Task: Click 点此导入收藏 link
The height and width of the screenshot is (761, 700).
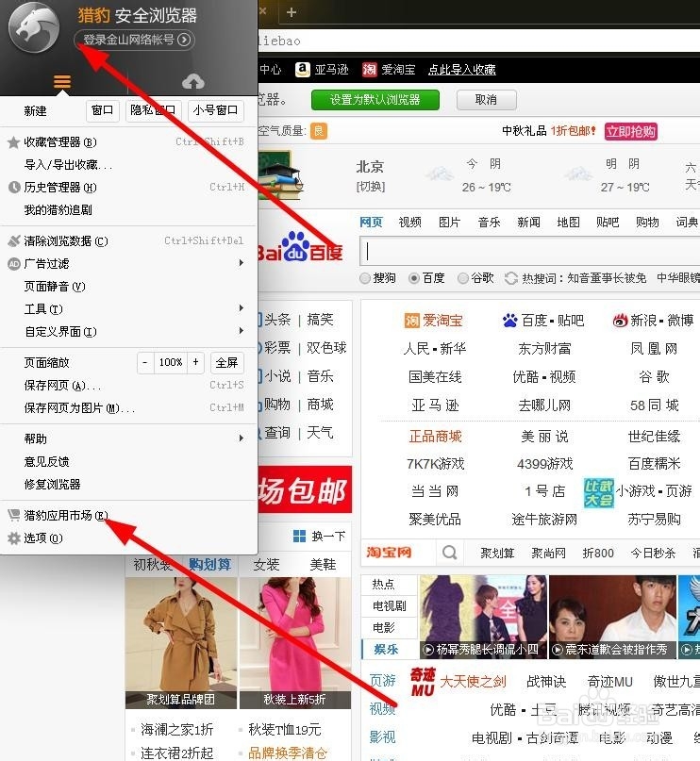Action: pos(461,70)
